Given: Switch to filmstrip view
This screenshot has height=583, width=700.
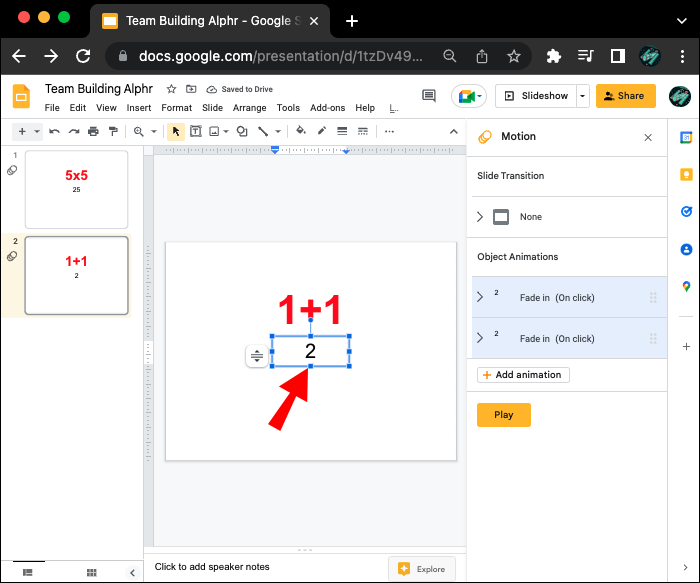Looking at the screenshot, I should (x=28, y=572).
